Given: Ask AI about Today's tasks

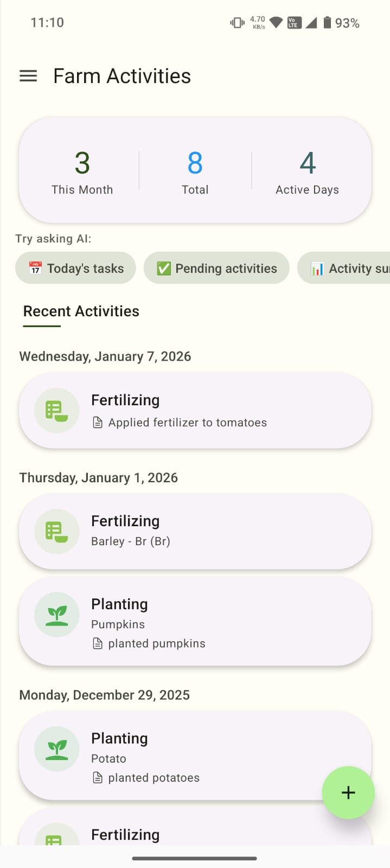Looking at the screenshot, I should 75,267.
